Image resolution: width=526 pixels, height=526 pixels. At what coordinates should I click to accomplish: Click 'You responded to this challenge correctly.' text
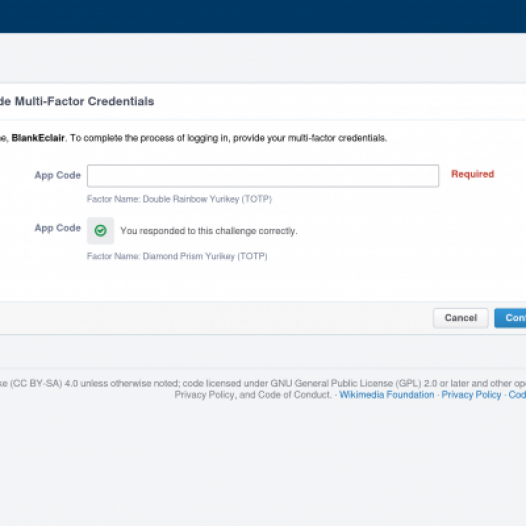pos(209,231)
